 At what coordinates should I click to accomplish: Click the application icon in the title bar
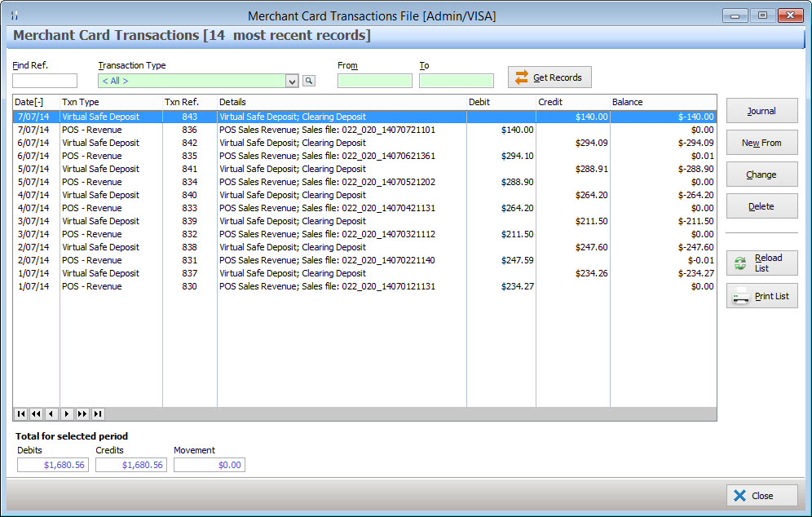[14, 15]
